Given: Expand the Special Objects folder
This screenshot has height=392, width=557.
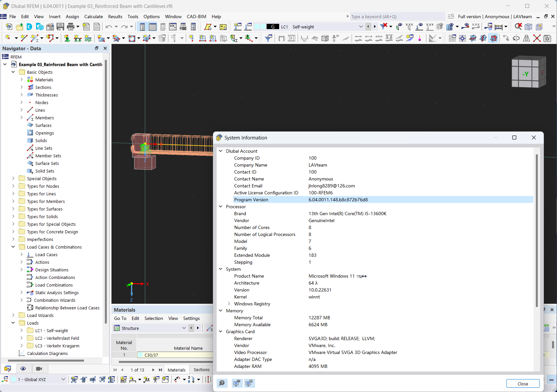Looking at the screenshot, I should (x=13, y=178).
